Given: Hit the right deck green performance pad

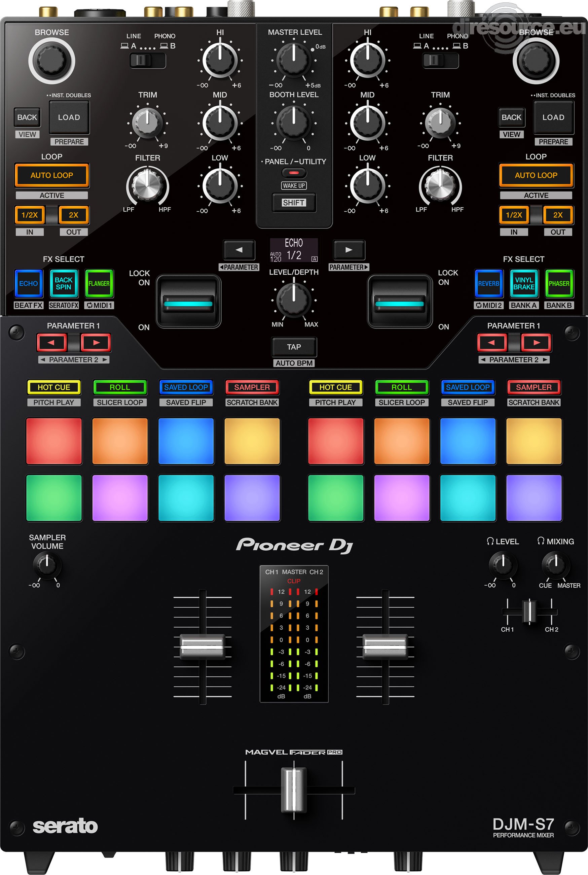Looking at the screenshot, I should pyautogui.click(x=336, y=498).
